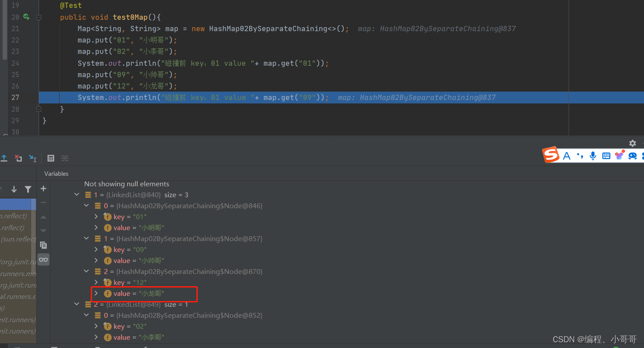
Task: Click the greyed Trace Current Stream Chain icon
Action: tap(65, 158)
